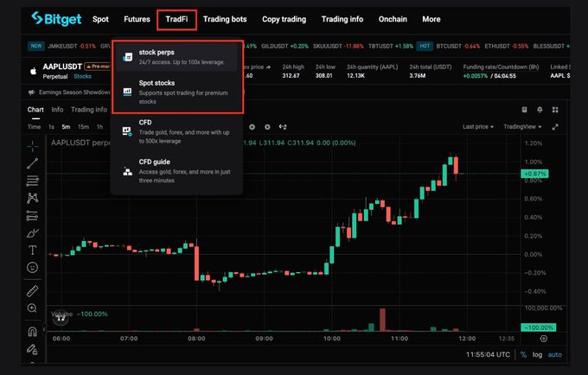Click the add indicator plus icon
Viewport: 588px width, 375px height.
click(x=252, y=127)
